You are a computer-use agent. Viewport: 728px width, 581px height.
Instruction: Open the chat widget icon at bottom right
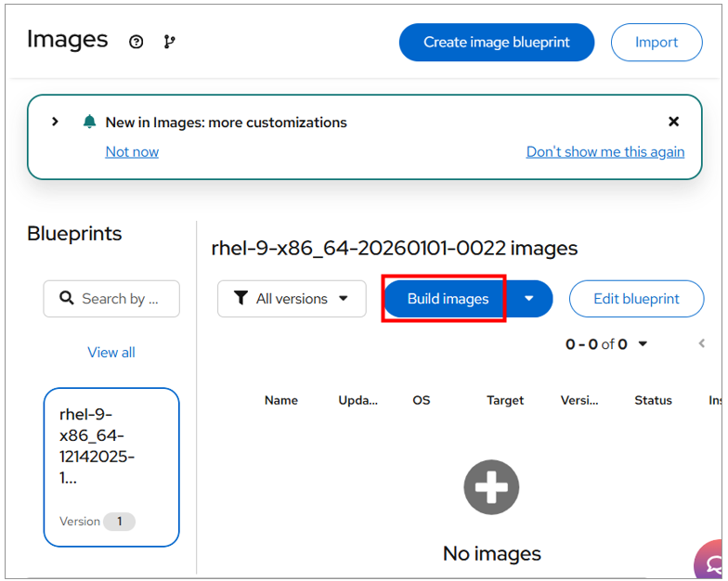click(x=712, y=563)
